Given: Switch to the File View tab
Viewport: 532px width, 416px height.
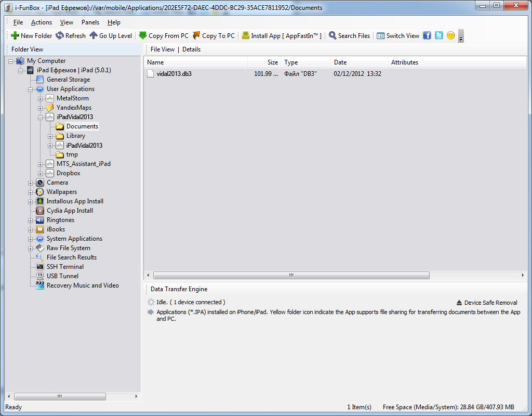Looking at the screenshot, I should 163,49.
